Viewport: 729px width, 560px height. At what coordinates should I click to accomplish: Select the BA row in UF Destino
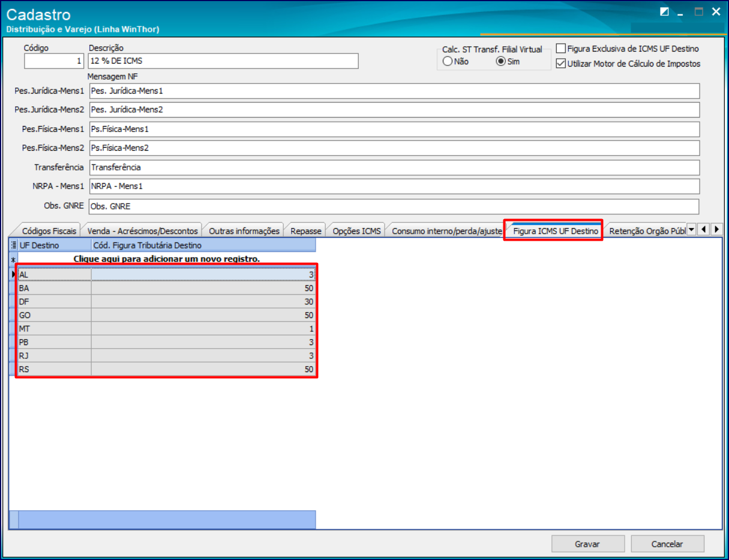pos(55,288)
